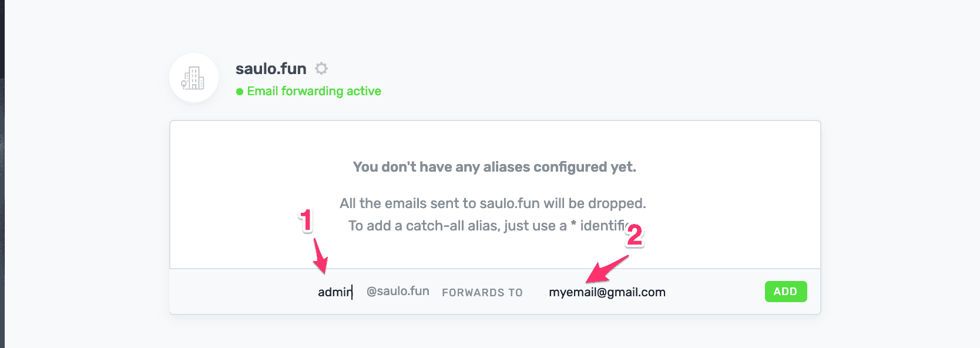The width and height of the screenshot is (980, 348).
Task: Click the green status dot indicator
Action: [x=240, y=92]
